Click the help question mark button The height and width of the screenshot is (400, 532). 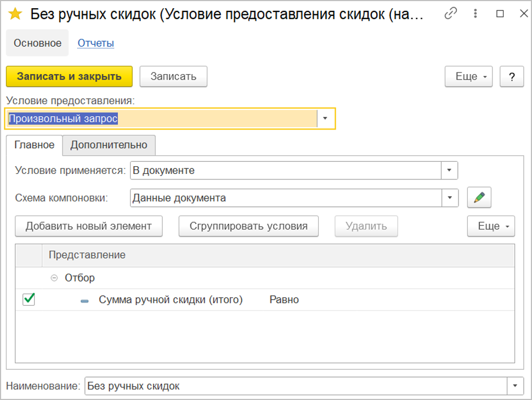[x=512, y=77]
